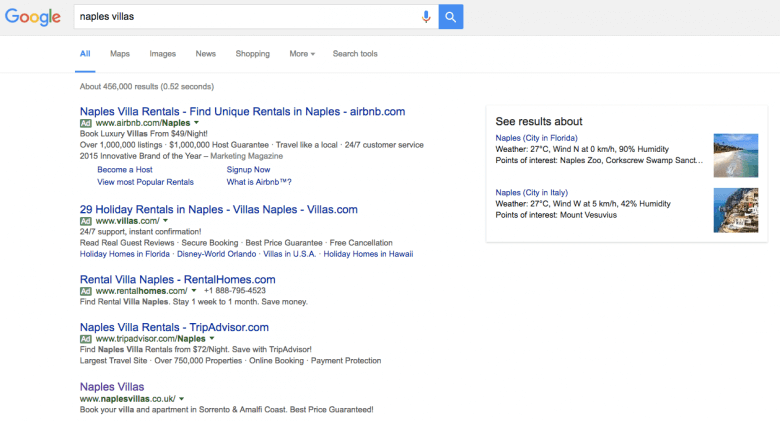Viewport: 780px width, 421px height.
Task: Open the More dropdown menu
Action: [x=302, y=54]
